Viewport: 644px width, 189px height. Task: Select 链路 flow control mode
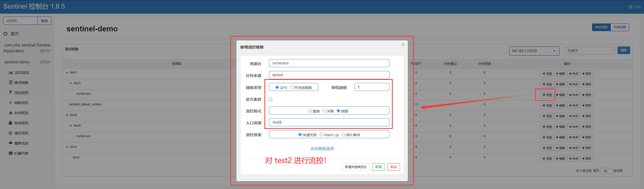point(338,111)
